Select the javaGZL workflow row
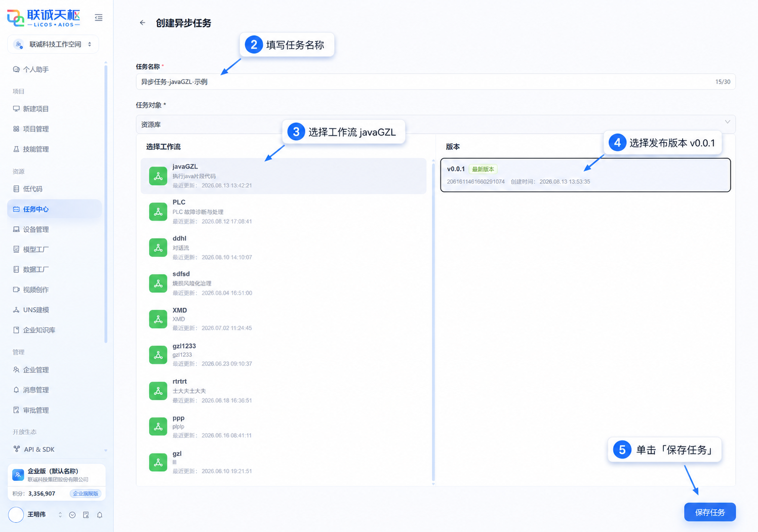The height and width of the screenshot is (532, 758). click(284, 176)
